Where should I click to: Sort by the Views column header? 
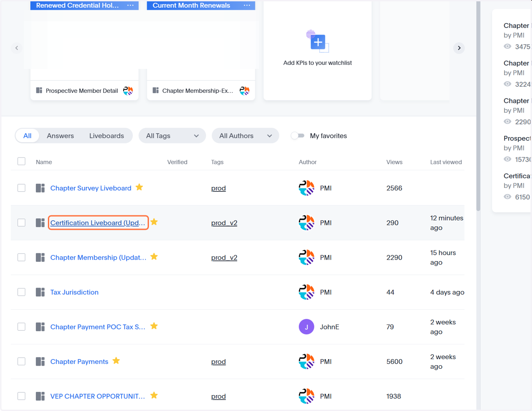(x=395, y=162)
